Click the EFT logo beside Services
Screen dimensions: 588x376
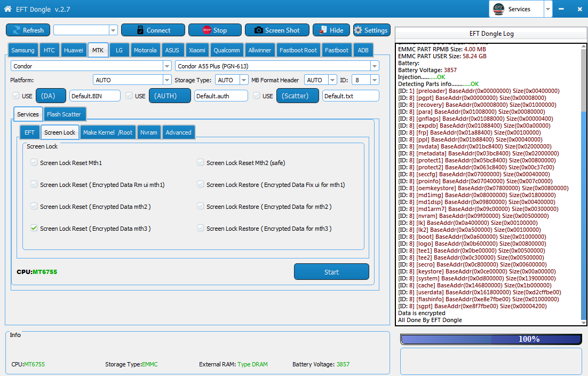coord(498,9)
